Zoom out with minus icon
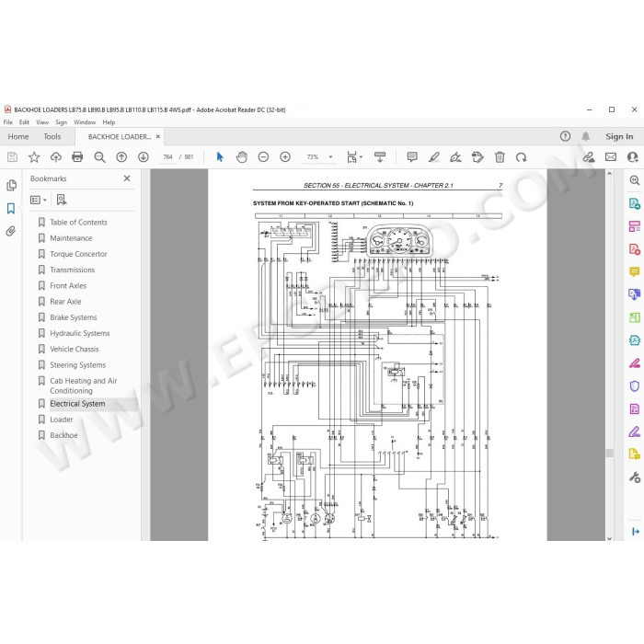 [263, 157]
